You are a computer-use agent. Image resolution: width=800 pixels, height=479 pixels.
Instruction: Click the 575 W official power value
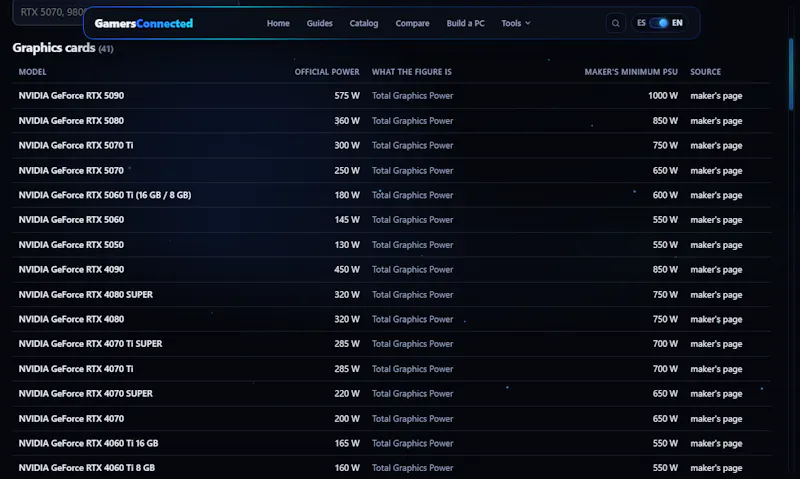[x=347, y=96]
